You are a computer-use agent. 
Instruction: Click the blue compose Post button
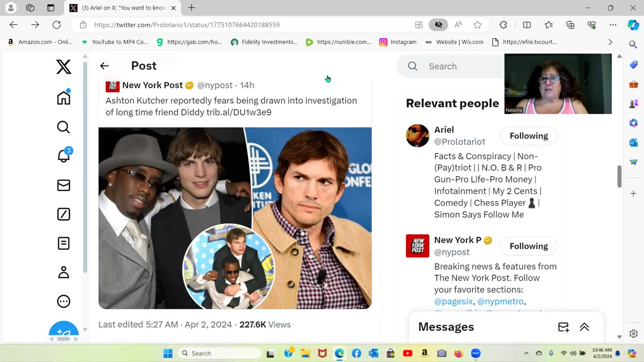63,330
